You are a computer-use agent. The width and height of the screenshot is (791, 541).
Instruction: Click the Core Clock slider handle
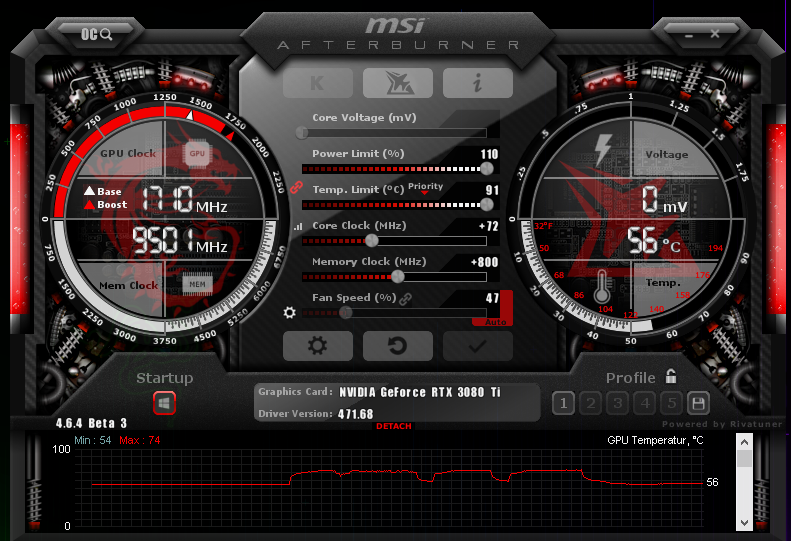pyautogui.click(x=372, y=241)
